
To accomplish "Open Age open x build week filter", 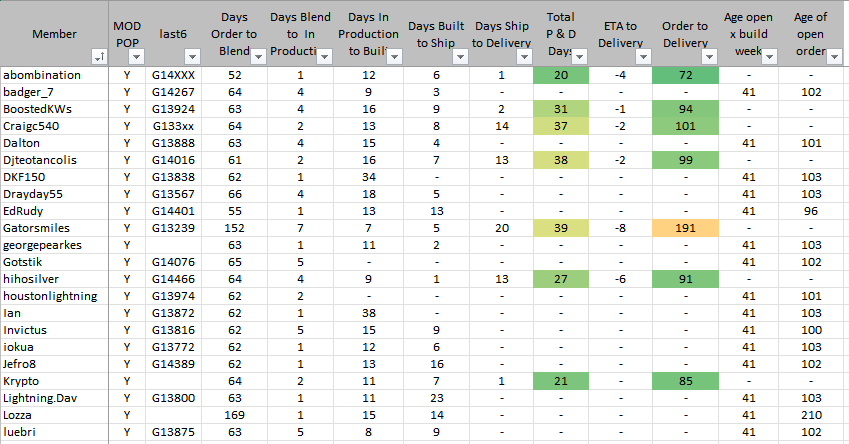I will (769, 57).
